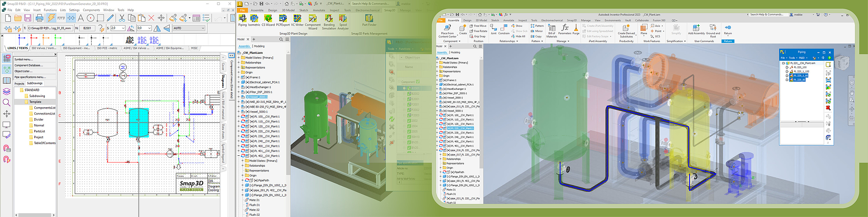The height and width of the screenshot is (217, 868).
Task: Click the N: B2001 name field
Action: coord(88,28)
